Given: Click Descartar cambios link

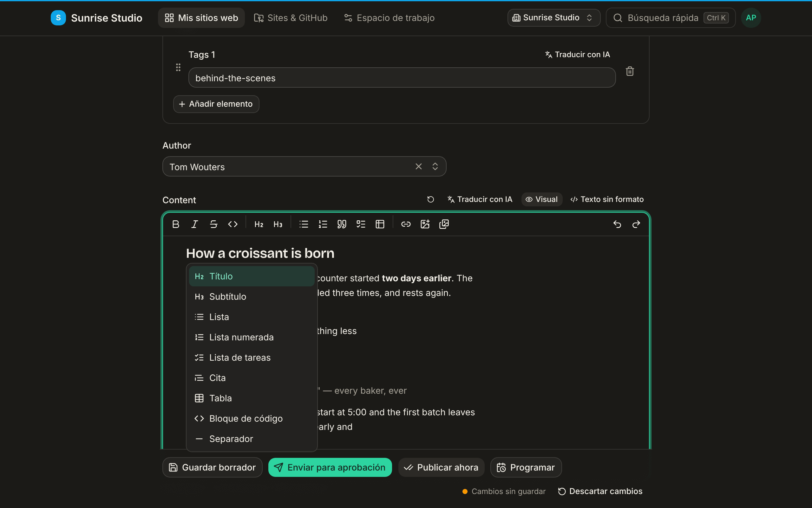Looking at the screenshot, I should (600, 491).
